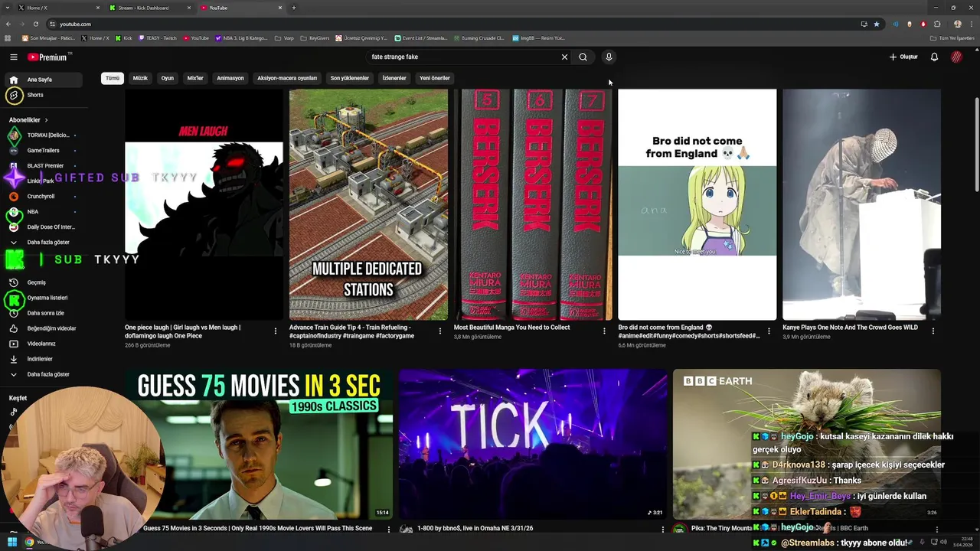Expand the Abonelikler section arrow
980x551 pixels.
click(46, 120)
